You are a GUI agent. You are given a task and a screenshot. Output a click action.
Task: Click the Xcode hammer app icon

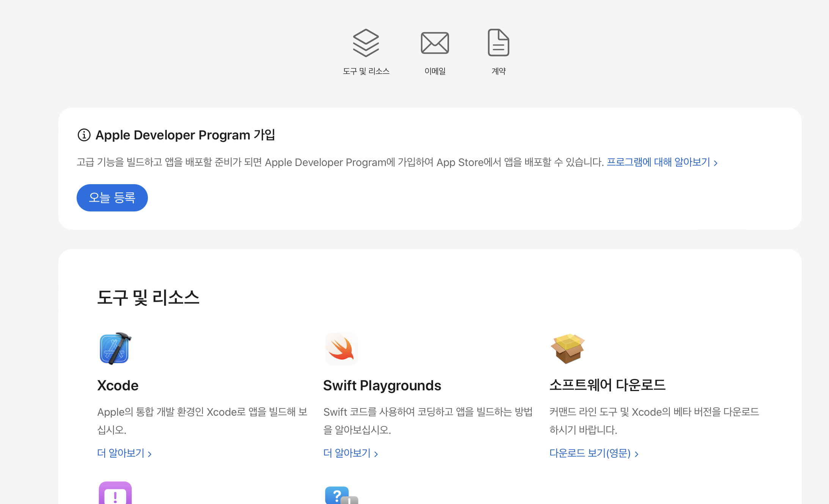(x=115, y=348)
